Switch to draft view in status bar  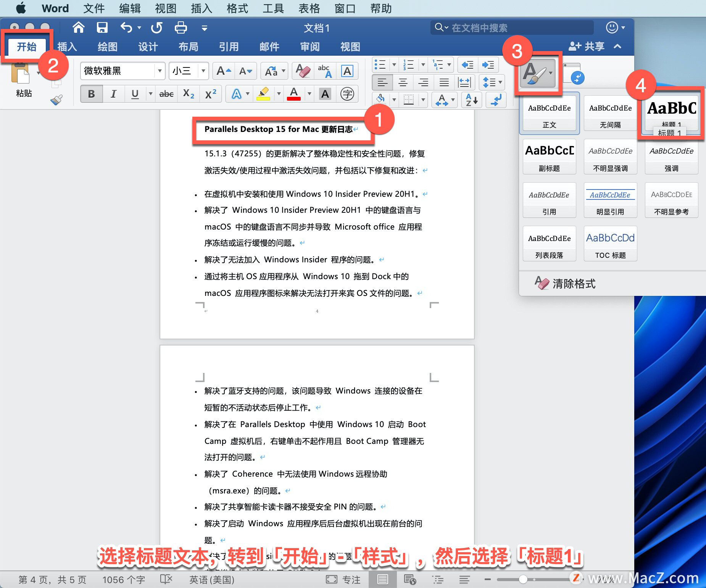[464, 580]
